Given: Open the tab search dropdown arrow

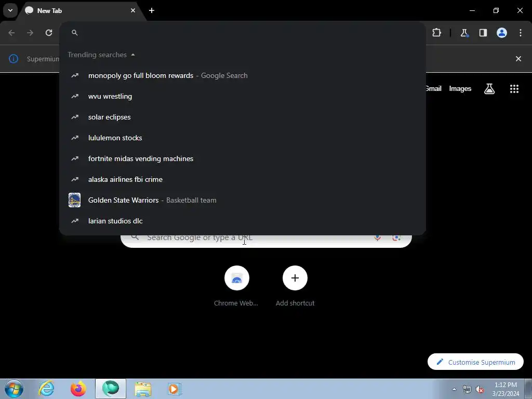Looking at the screenshot, I should [x=10, y=10].
